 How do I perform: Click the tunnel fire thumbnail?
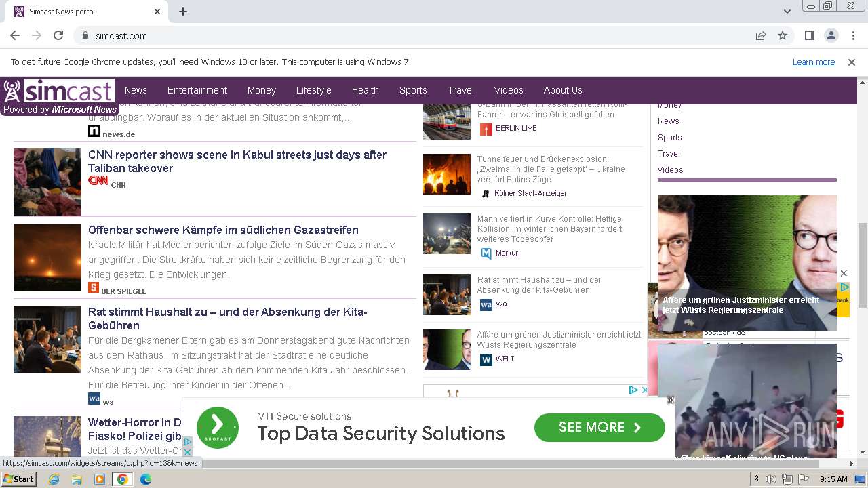click(447, 174)
